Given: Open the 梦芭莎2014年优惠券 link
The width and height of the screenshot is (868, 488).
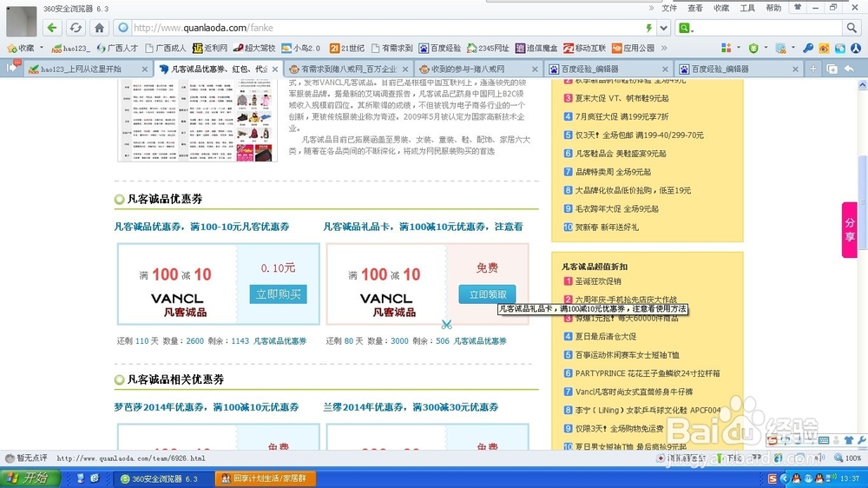Looking at the screenshot, I should pos(207,407).
